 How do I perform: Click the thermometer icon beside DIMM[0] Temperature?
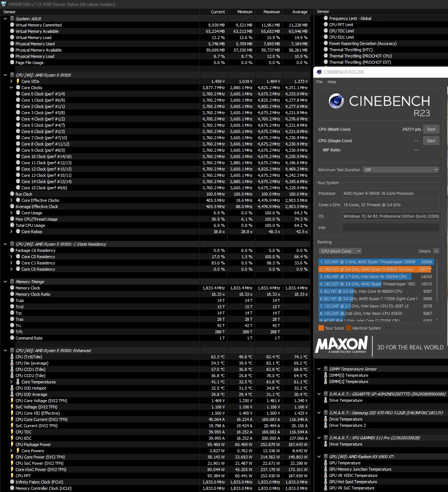(x=326, y=375)
